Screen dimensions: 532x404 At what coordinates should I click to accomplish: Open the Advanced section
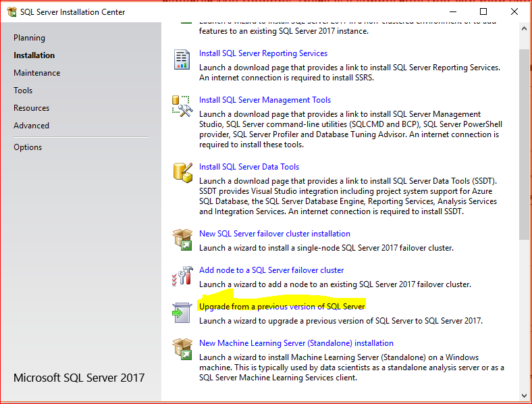click(x=31, y=126)
